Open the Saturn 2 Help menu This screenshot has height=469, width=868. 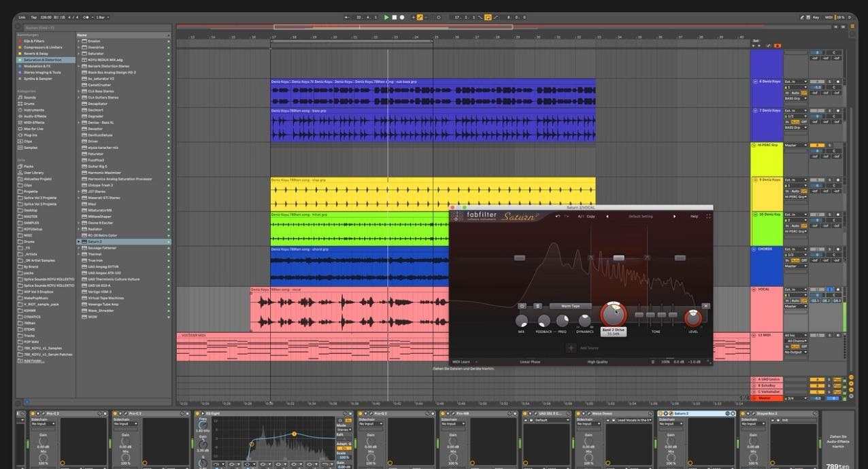pos(694,216)
